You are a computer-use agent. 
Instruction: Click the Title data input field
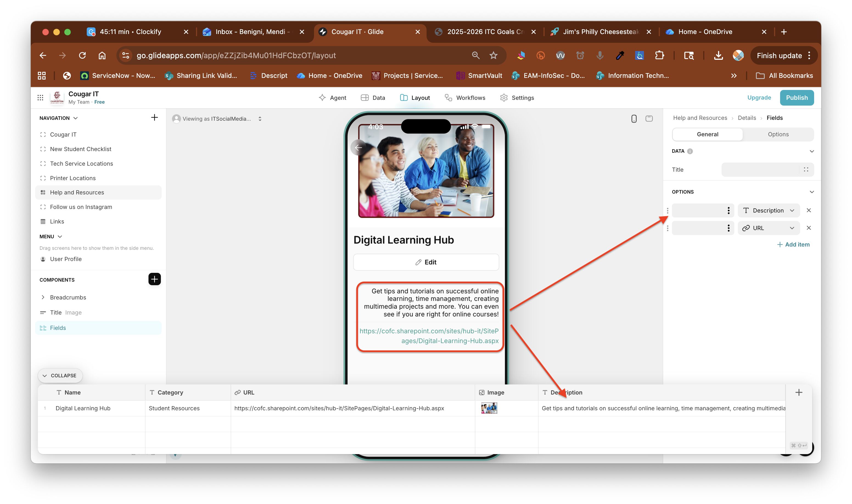(760, 169)
